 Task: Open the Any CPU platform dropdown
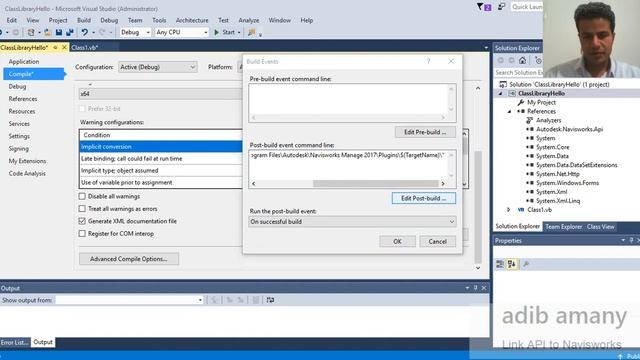182,32
